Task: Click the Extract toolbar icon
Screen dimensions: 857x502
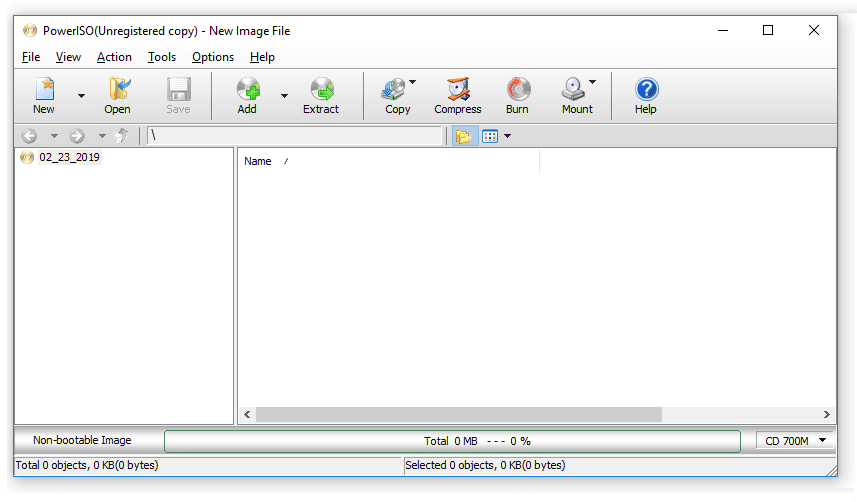Action: (x=322, y=89)
